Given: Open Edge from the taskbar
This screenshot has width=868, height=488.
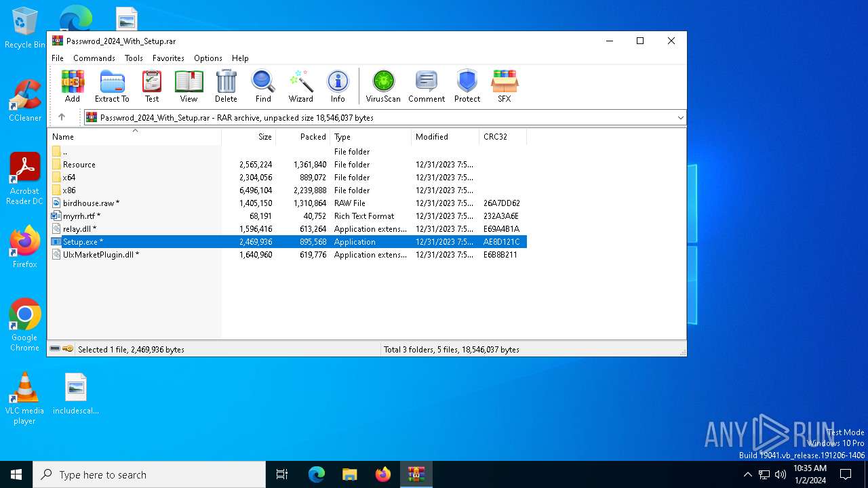Looking at the screenshot, I should coord(317,474).
